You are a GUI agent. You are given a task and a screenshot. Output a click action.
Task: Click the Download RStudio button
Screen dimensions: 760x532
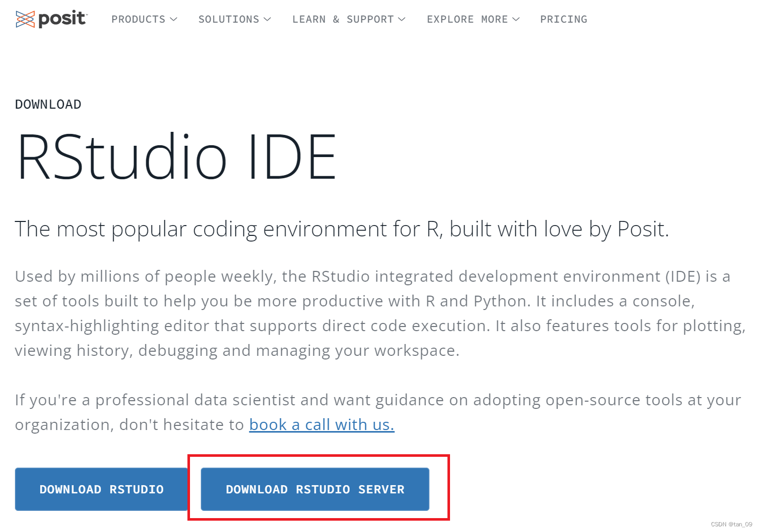(x=101, y=489)
